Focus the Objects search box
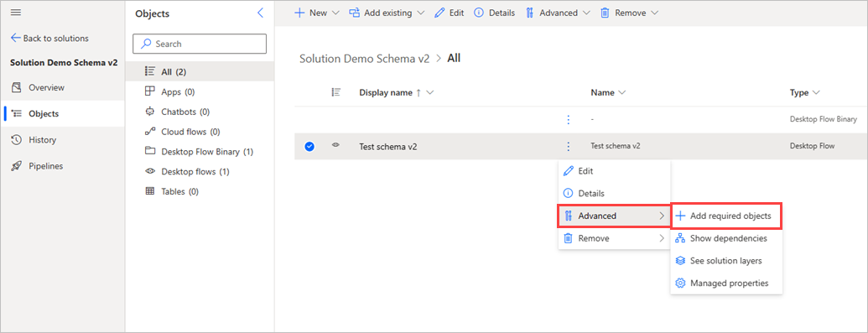Screen dimensions: 868x333 [200, 44]
